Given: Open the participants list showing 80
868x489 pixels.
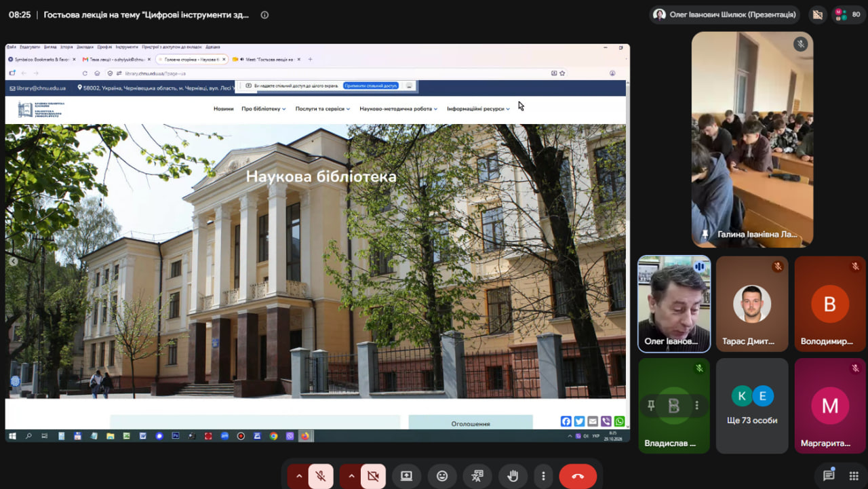Looking at the screenshot, I should tap(849, 14).
